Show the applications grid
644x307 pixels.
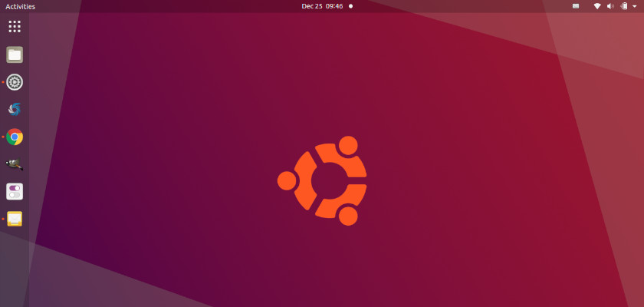15,27
